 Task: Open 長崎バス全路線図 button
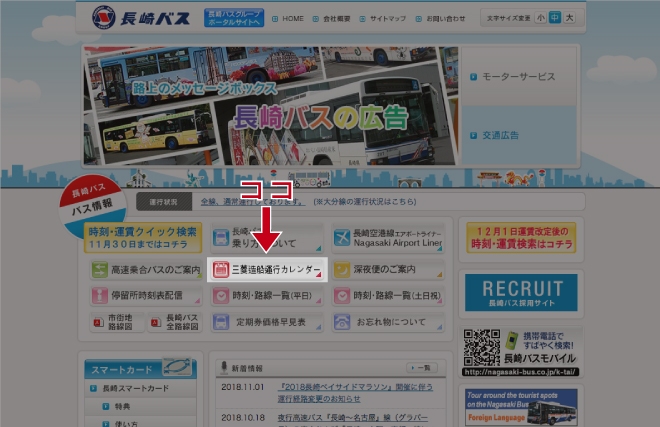(x=175, y=322)
